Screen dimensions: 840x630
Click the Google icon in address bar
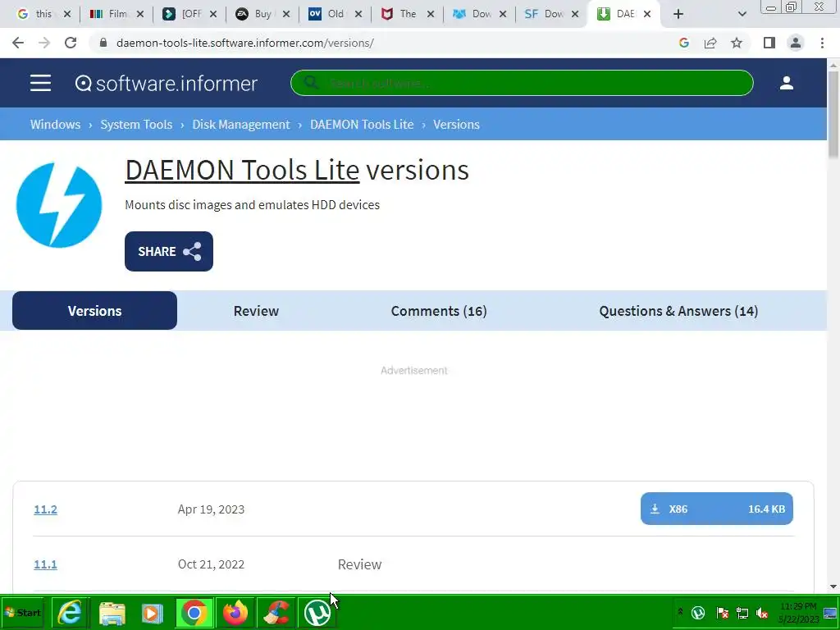(683, 43)
